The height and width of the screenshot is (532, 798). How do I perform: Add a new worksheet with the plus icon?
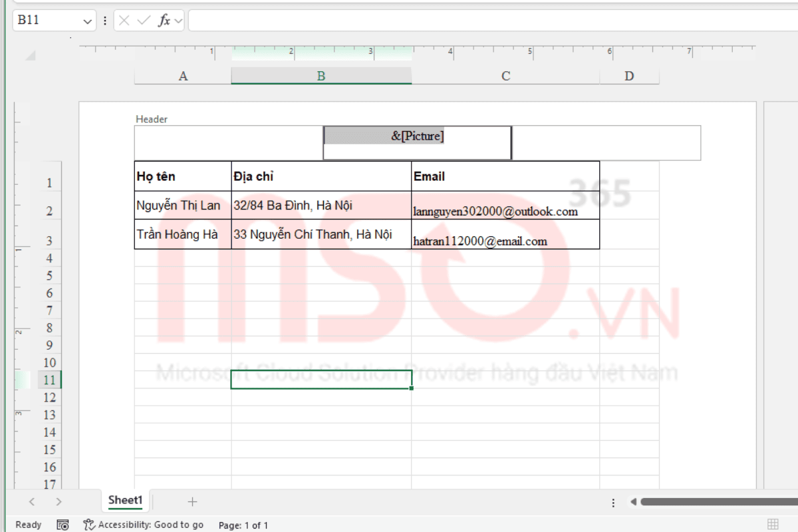191,501
